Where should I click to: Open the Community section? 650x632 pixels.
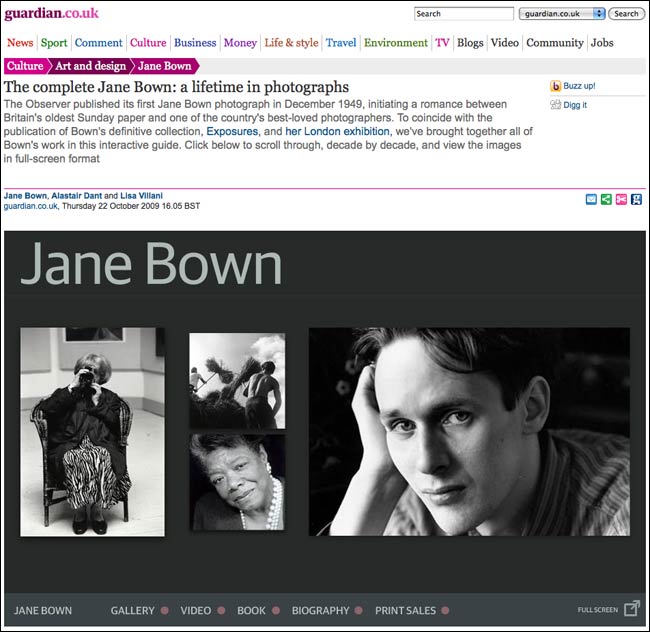coord(555,43)
